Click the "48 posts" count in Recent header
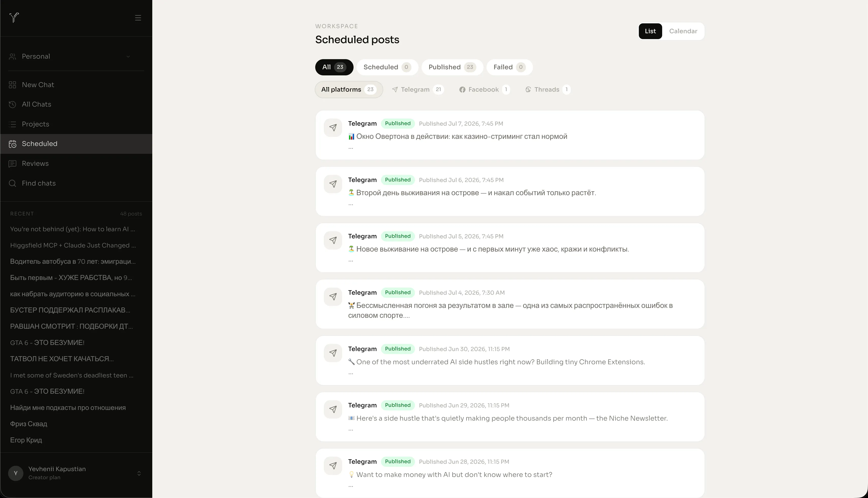 pos(131,214)
